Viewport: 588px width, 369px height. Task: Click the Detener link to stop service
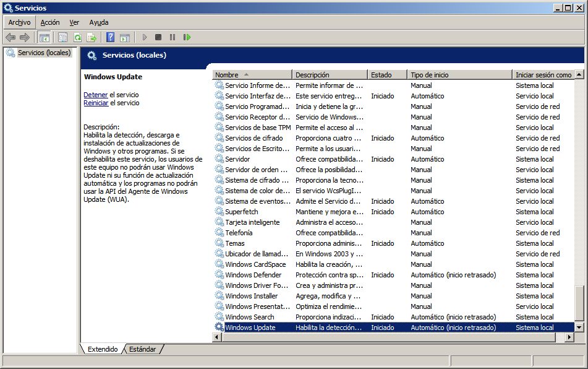pyautogui.click(x=96, y=95)
